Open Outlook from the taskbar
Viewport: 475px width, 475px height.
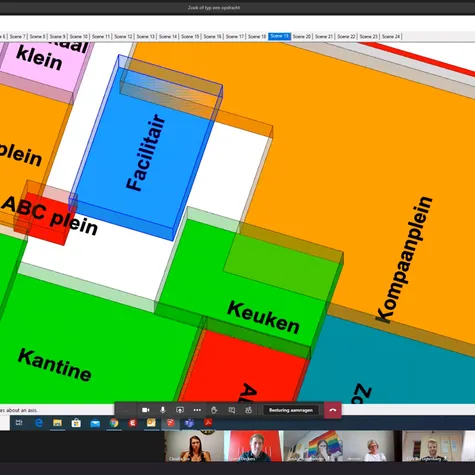[x=151, y=423]
